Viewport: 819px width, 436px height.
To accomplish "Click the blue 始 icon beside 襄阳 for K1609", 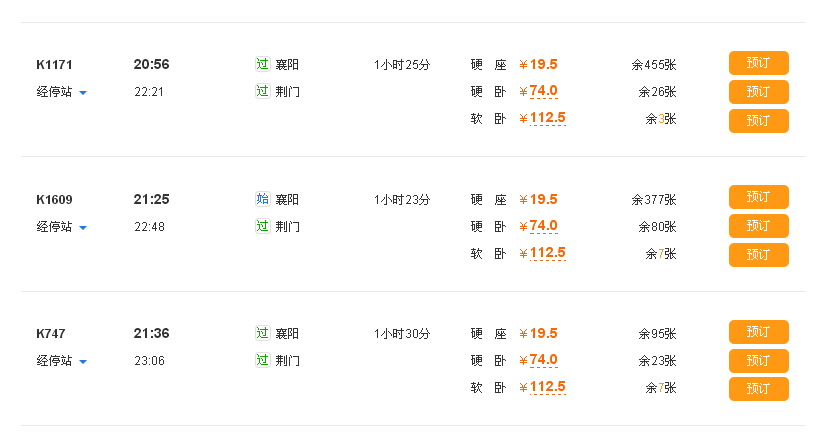I will [263, 199].
